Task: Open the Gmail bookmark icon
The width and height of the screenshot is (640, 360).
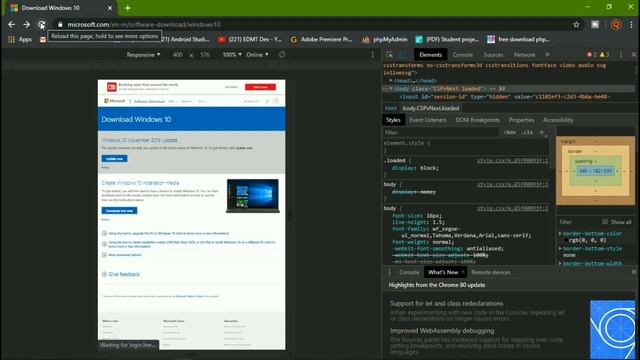Action: point(43,40)
